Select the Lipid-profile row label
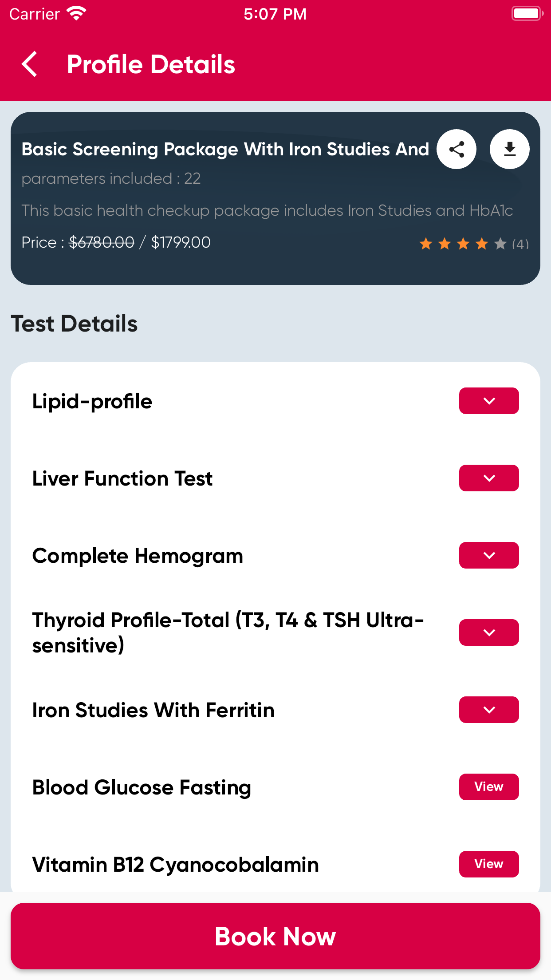Screen dimensions: 551x980 [92, 402]
